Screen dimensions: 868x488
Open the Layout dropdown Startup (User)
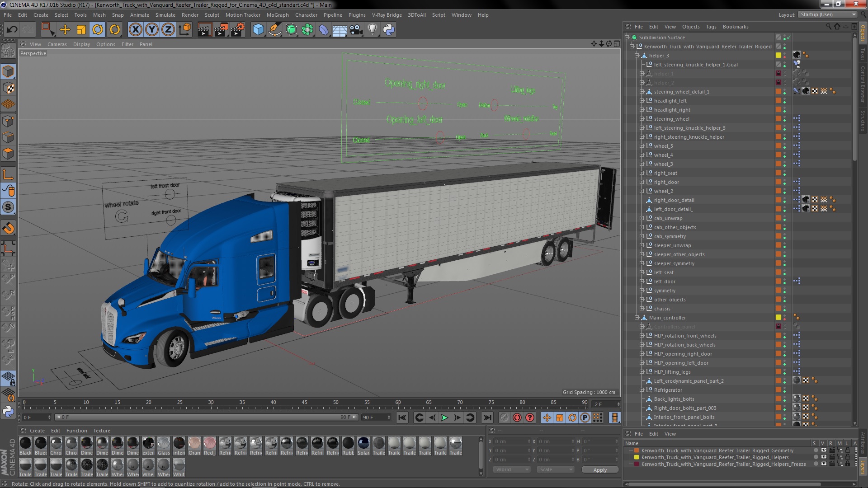pyautogui.click(x=827, y=14)
